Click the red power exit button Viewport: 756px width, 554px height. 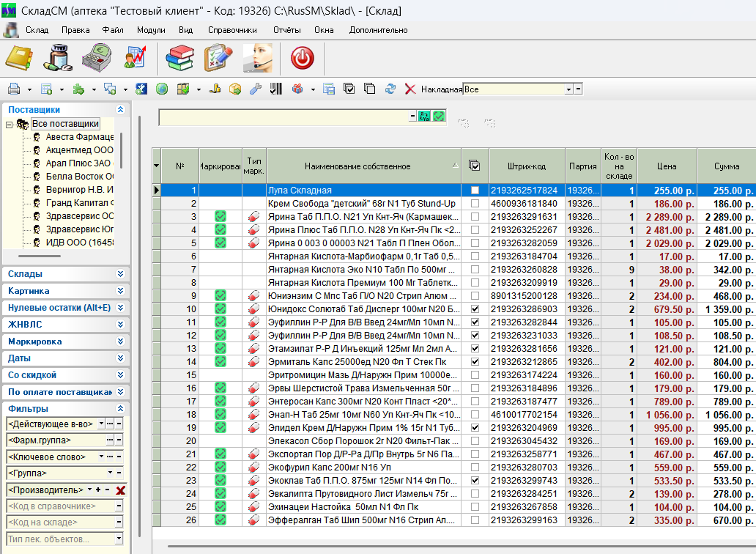pos(303,59)
